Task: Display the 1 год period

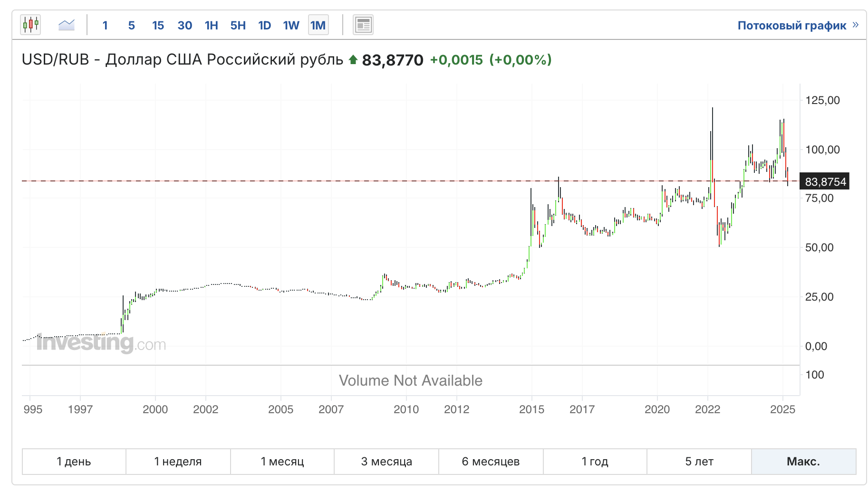Action: pyautogui.click(x=595, y=461)
